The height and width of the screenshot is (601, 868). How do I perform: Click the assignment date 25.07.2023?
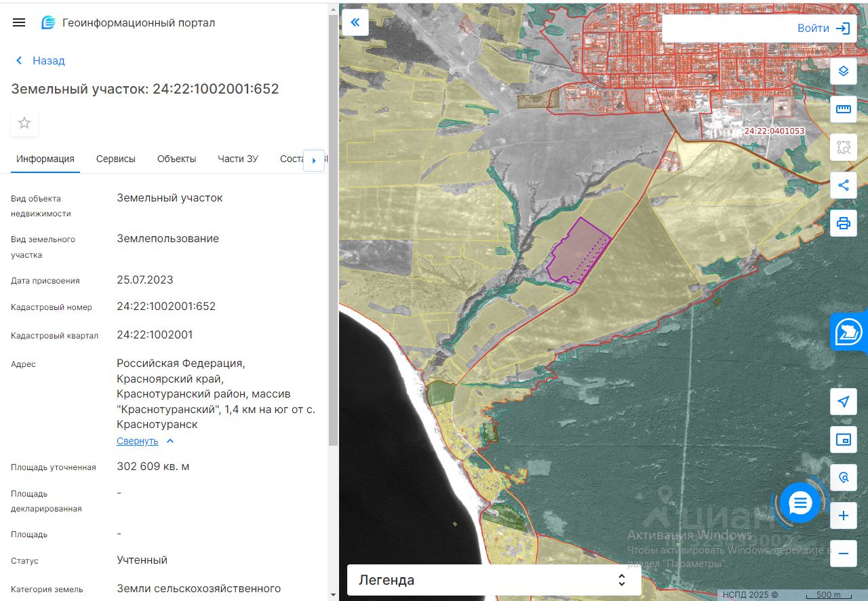point(145,279)
